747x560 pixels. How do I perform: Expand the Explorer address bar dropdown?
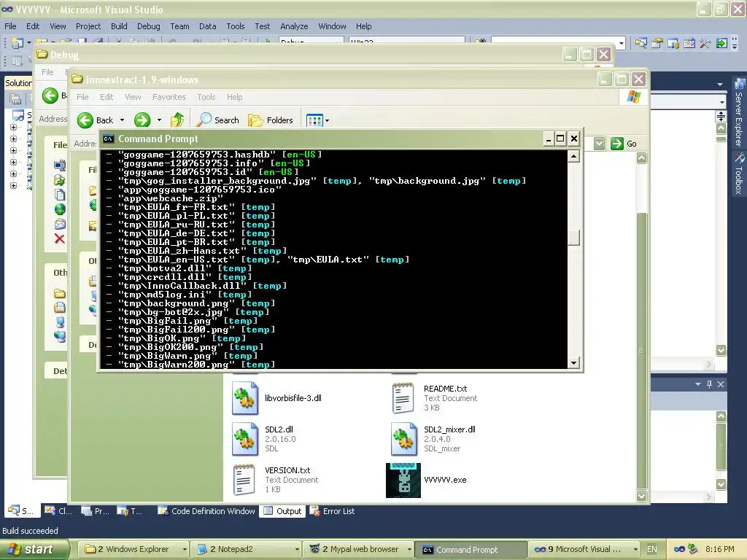pos(600,144)
